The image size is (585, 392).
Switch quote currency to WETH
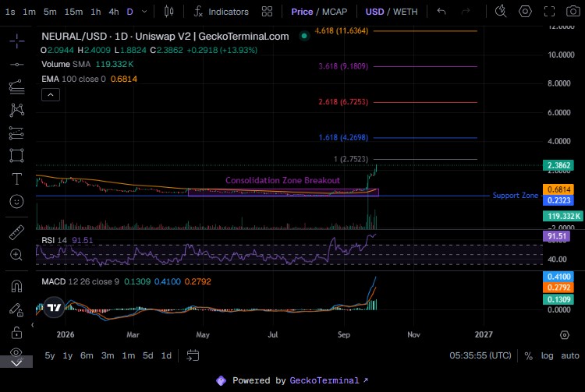[x=405, y=12]
